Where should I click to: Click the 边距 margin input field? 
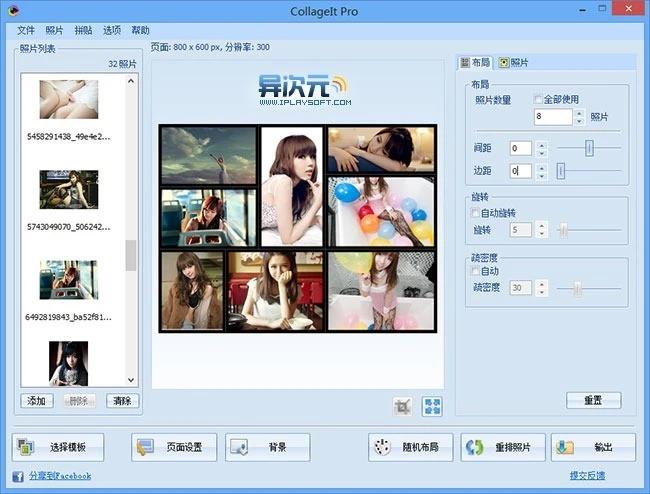[x=521, y=171]
